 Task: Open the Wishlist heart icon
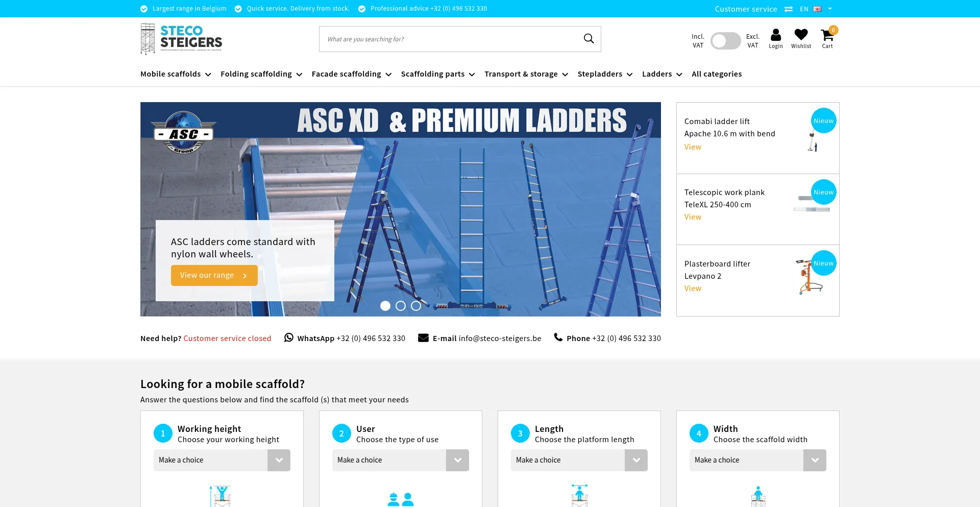(801, 35)
